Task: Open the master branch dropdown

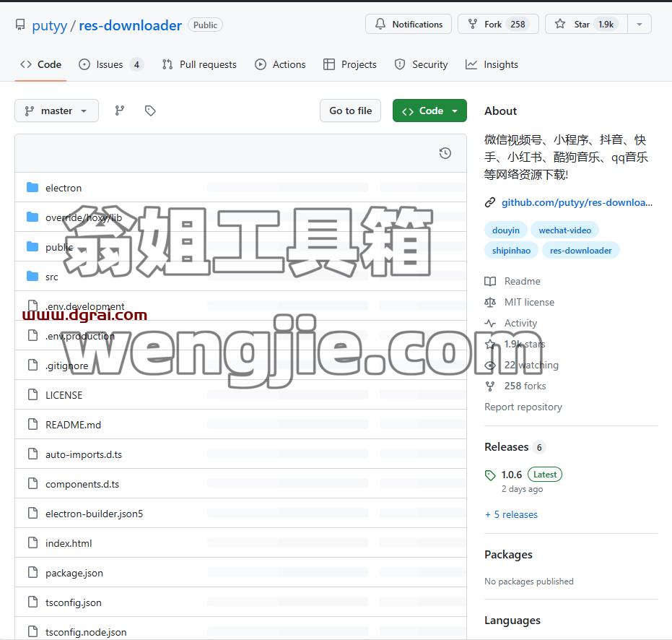Action: point(56,111)
